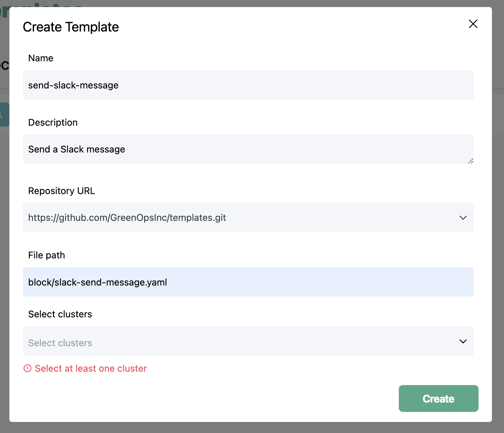
Task: Click the Description label
Action: pyautogui.click(x=53, y=122)
